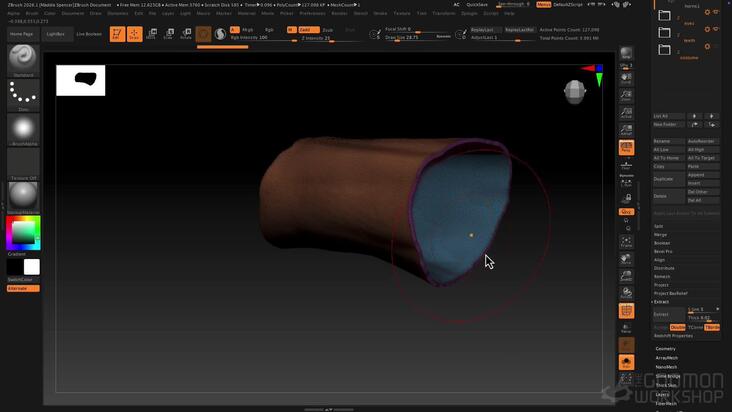Click the Persp perspective toggle icon
Viewport: 732px width, 412px height.
pyautogui.click(x=626, y=148)
